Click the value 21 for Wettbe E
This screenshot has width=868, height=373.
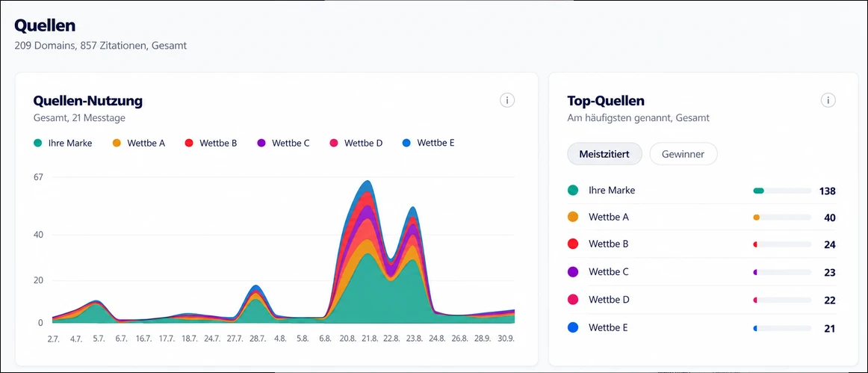pos(830,329)
